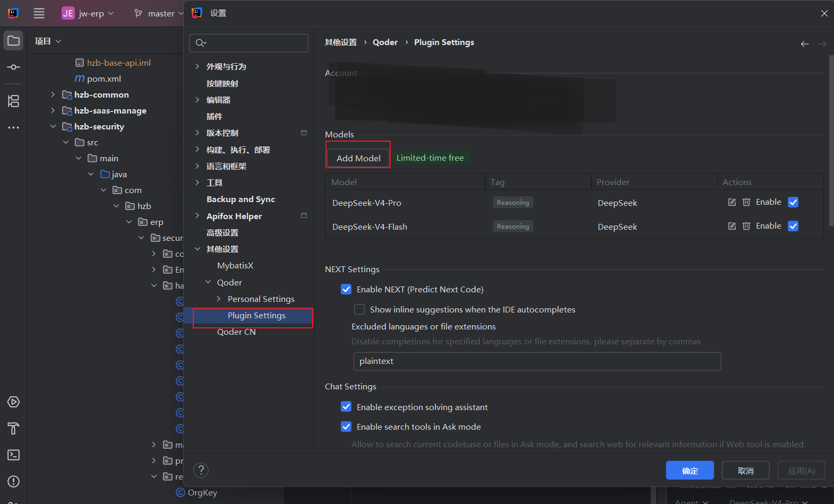Click the search icon in settings search

(201, 43)
